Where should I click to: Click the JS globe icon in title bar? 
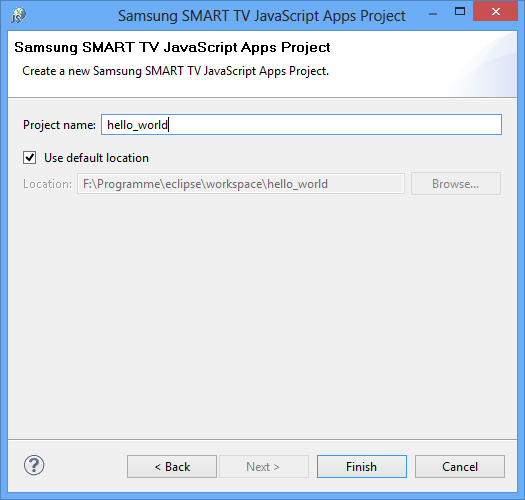pyautogui.click(x=18, y=15)
